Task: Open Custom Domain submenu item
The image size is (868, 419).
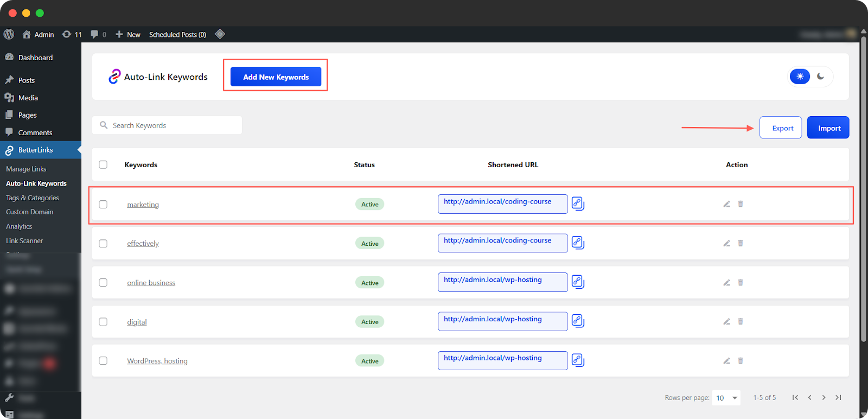Action: [x=30, y=212]
